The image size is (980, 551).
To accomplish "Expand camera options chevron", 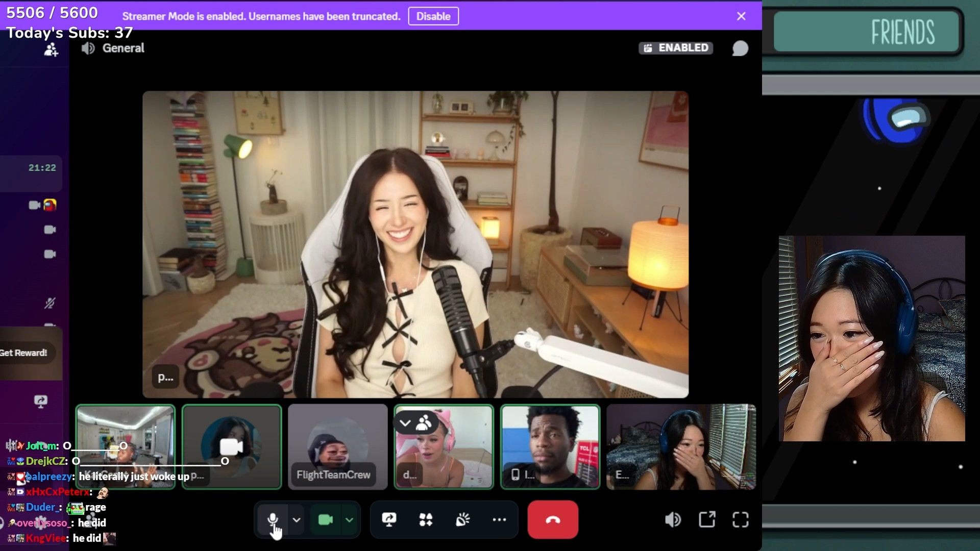I will (350, 520).
